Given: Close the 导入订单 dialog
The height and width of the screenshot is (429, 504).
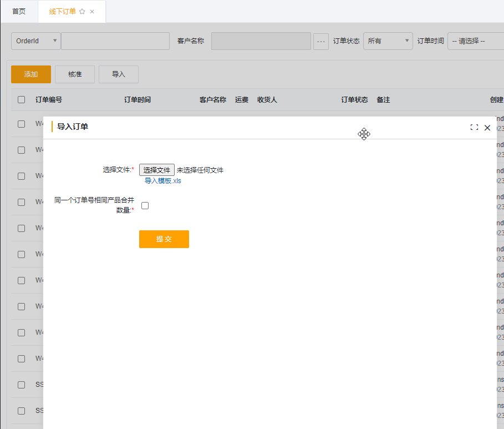Looking at the screenshot, I should (x=487, y=127).
